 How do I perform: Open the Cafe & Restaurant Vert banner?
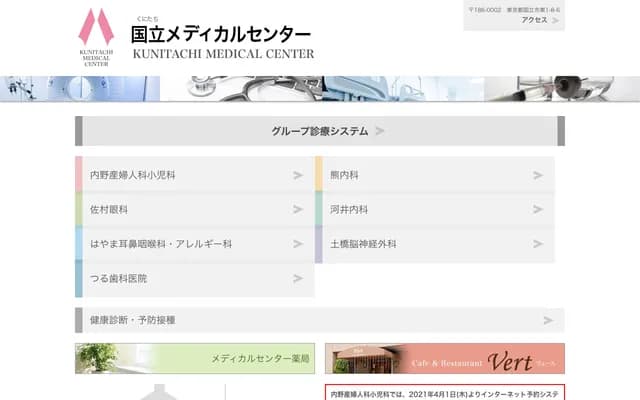click(444, 359)
